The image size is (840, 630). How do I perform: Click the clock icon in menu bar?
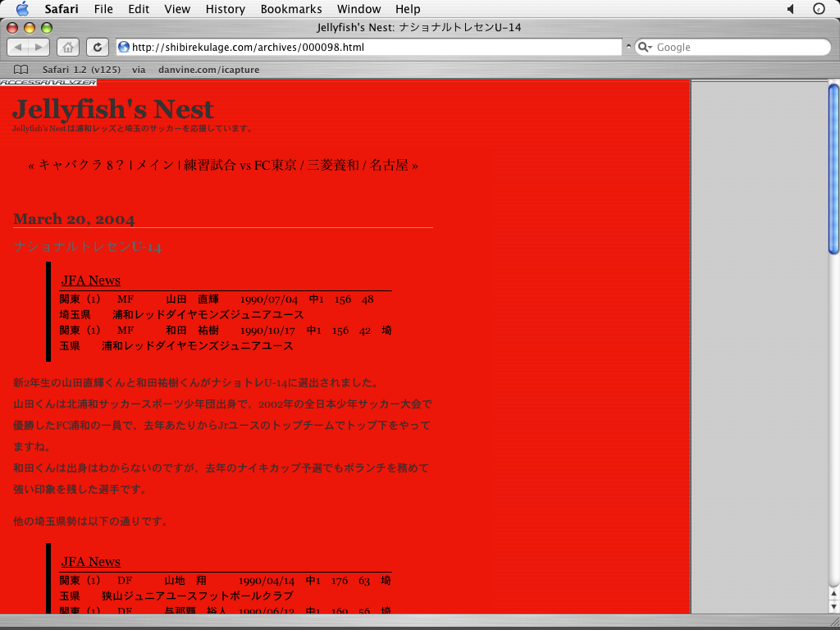pyautogui.click(x=819, y=8)
